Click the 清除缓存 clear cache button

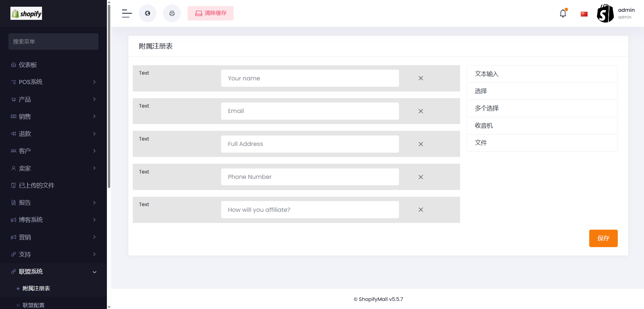tap(210, 13)
